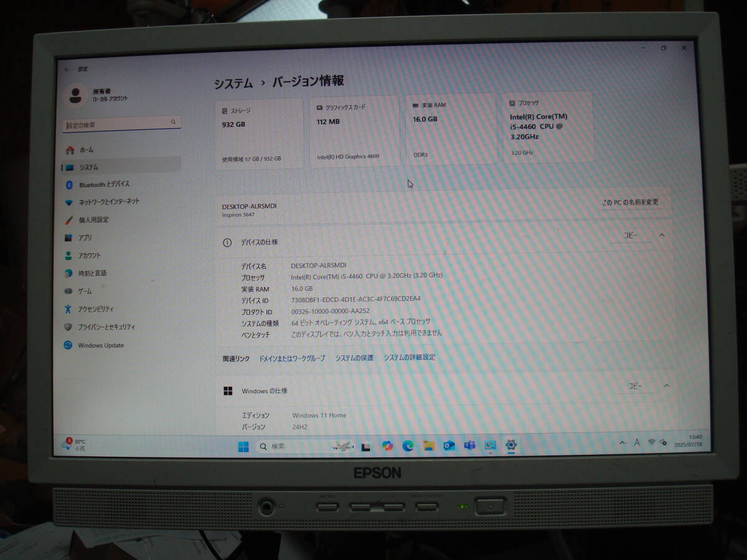Go back using the Settings back arrow
747x560 pixels.
[67, 70]
